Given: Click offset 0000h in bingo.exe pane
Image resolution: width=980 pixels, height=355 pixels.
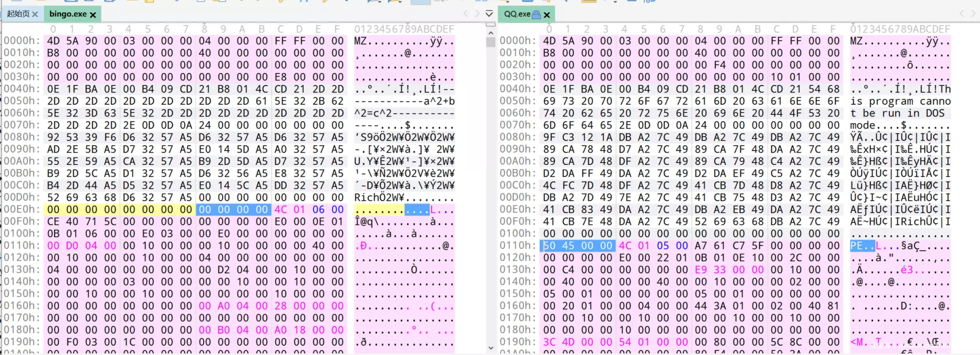Looking at the screenshot, I should tap(22, 40).
